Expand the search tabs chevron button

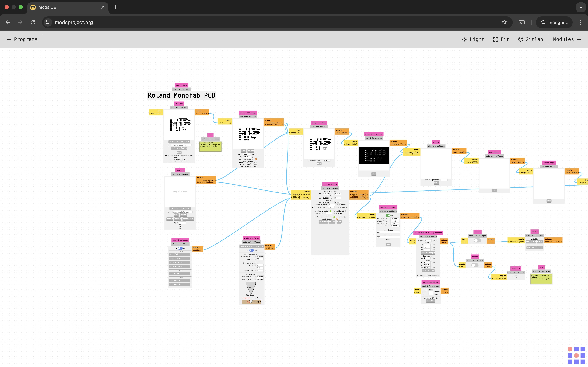[x=581, y=7]
